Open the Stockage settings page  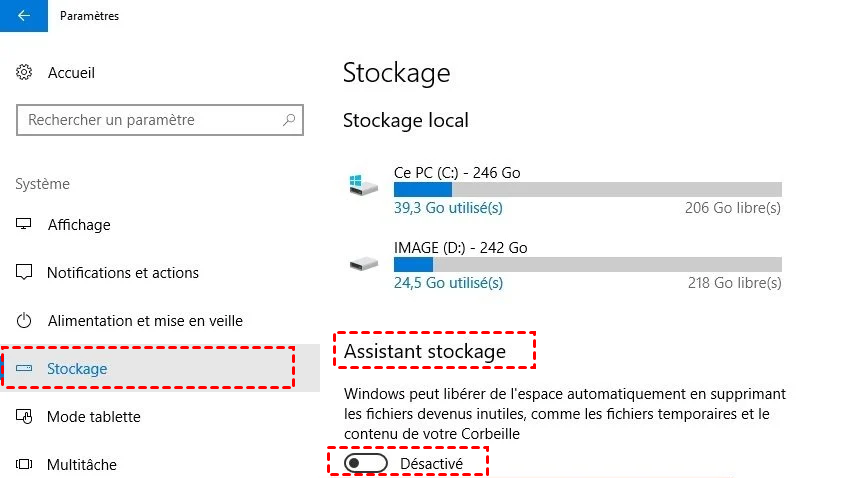click(x=77, y=369)
